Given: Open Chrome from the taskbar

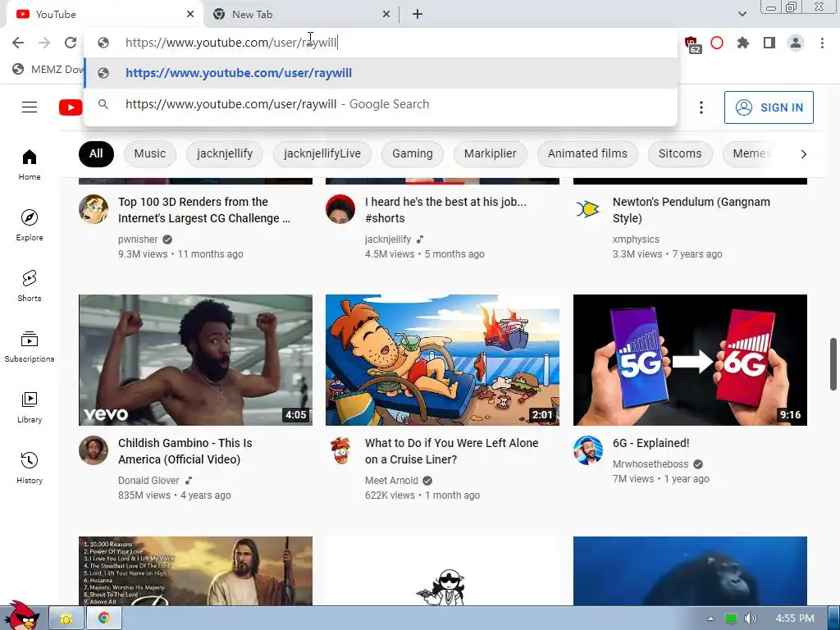Looking at the screenshot, I should click(104, 619).
